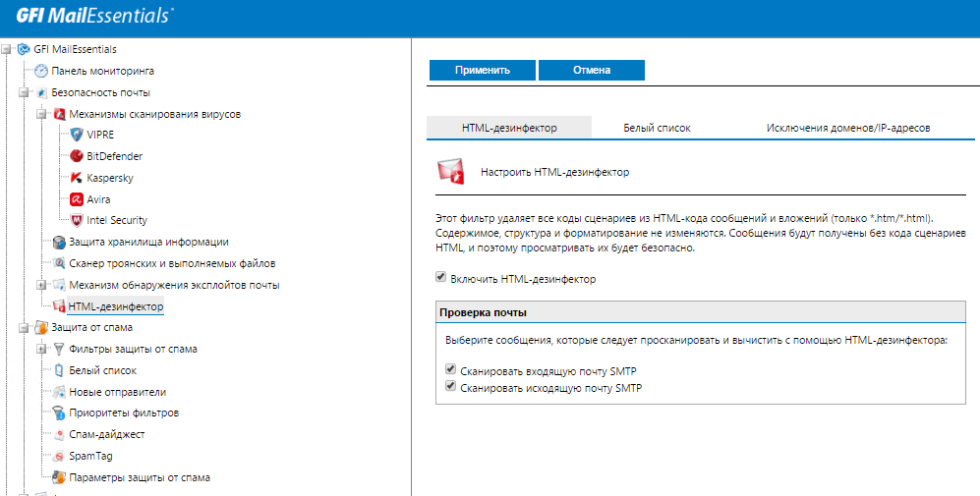This screenshot has height=496, width=980.
Task: Open Защита хранилища информации node
Action: (x=148, y=242)
